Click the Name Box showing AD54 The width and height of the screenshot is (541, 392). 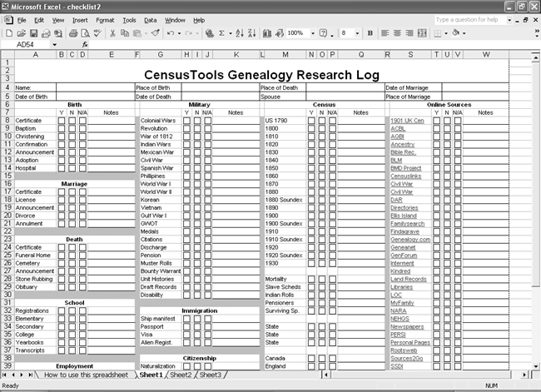pos(27,44)
